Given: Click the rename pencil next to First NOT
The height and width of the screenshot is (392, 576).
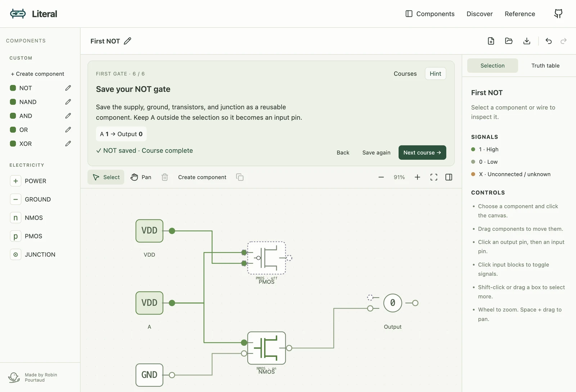Looking at the screenshot, I should (x=127, y=41).
